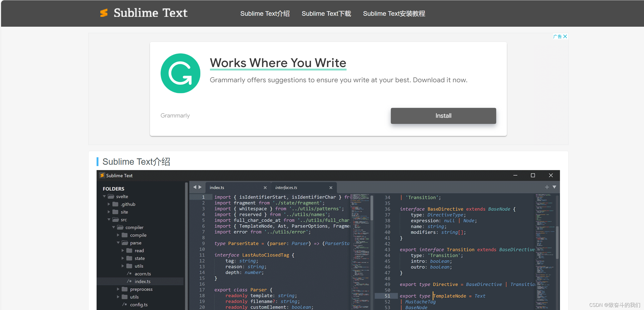Viewport: 644px width, 310px height.
Task: Click the Sublime Text介绍 section heading
Action: click(136, 162)
